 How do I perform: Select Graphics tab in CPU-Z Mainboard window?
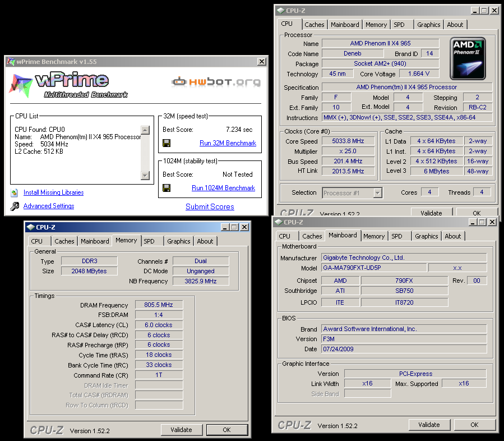tap(426, 236)
